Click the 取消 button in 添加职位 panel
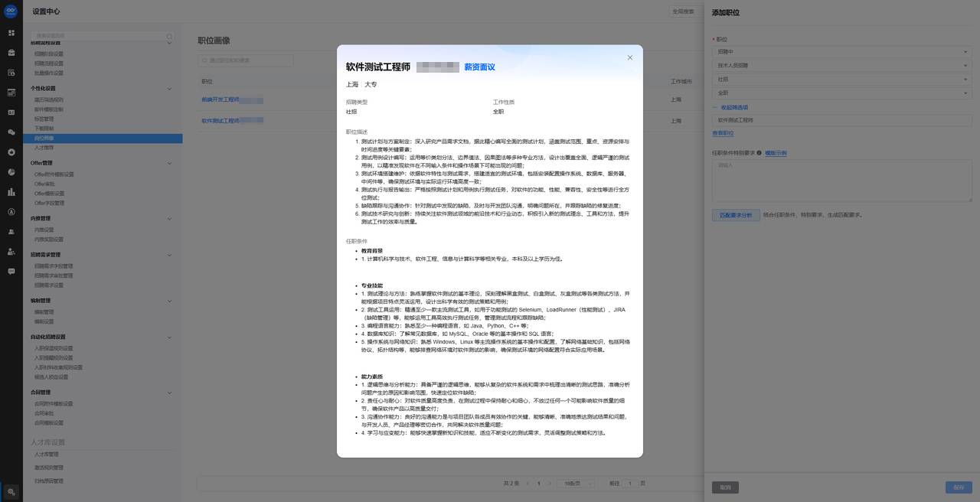980x502 pixels. click(726, 487)
